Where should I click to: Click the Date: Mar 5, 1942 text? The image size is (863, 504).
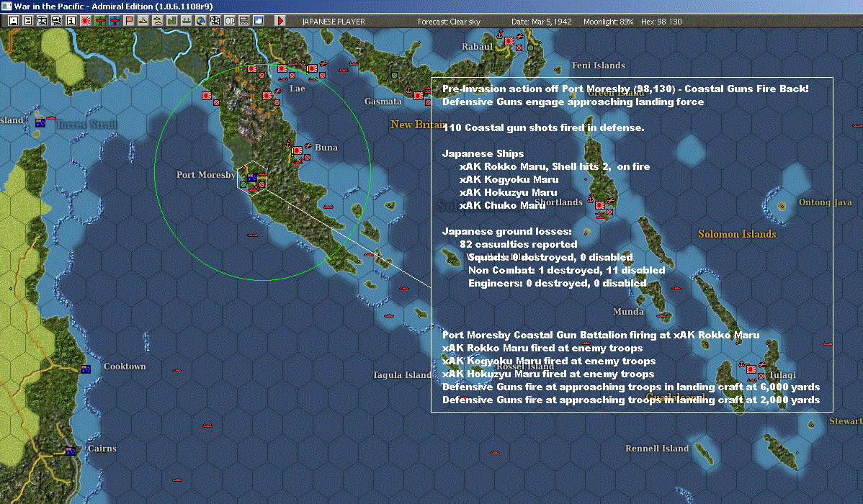point(541,22)
